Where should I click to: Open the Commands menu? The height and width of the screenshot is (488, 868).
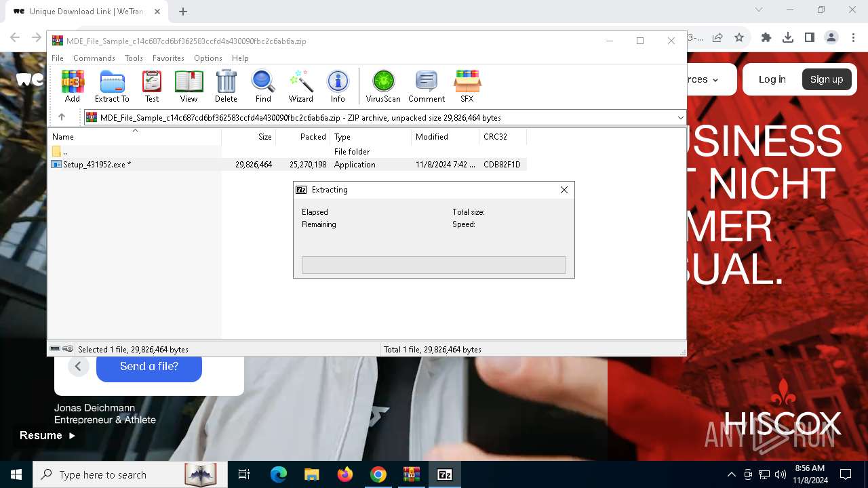(x=94, y=58)
